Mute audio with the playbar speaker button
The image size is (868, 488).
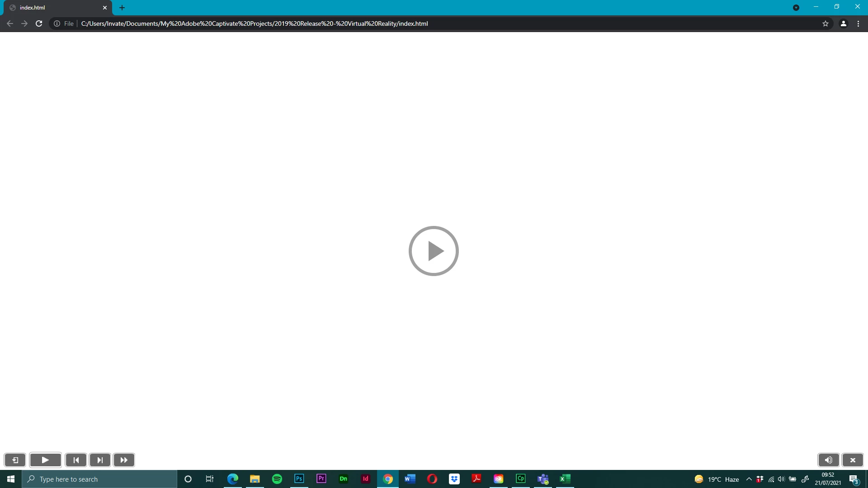coord(828,460)
